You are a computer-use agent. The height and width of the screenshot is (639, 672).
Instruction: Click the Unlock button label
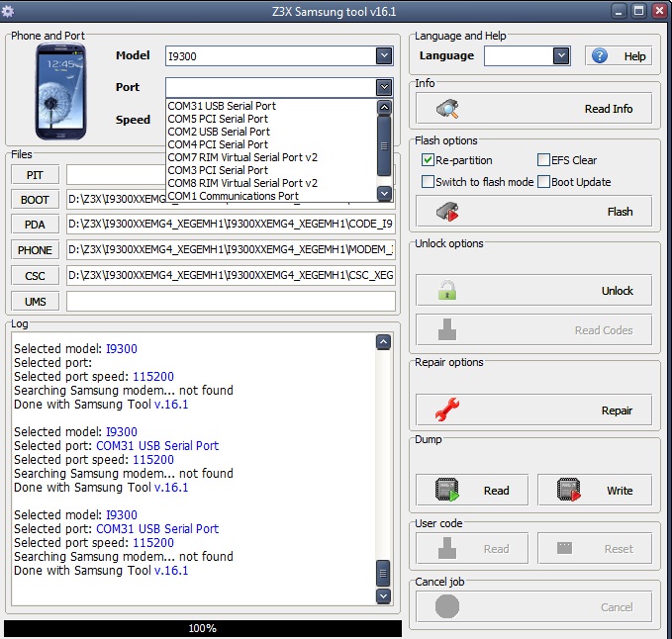coord(618,291)
